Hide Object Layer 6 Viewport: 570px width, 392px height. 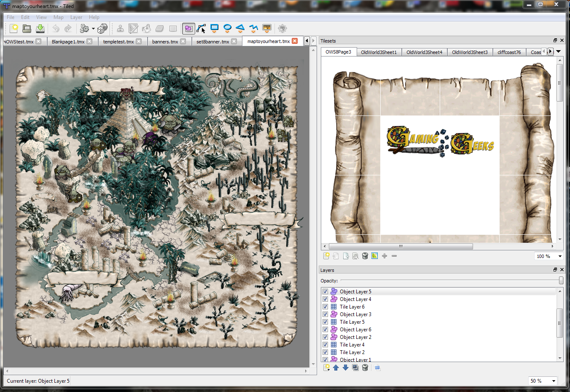(x=325, y=329)
